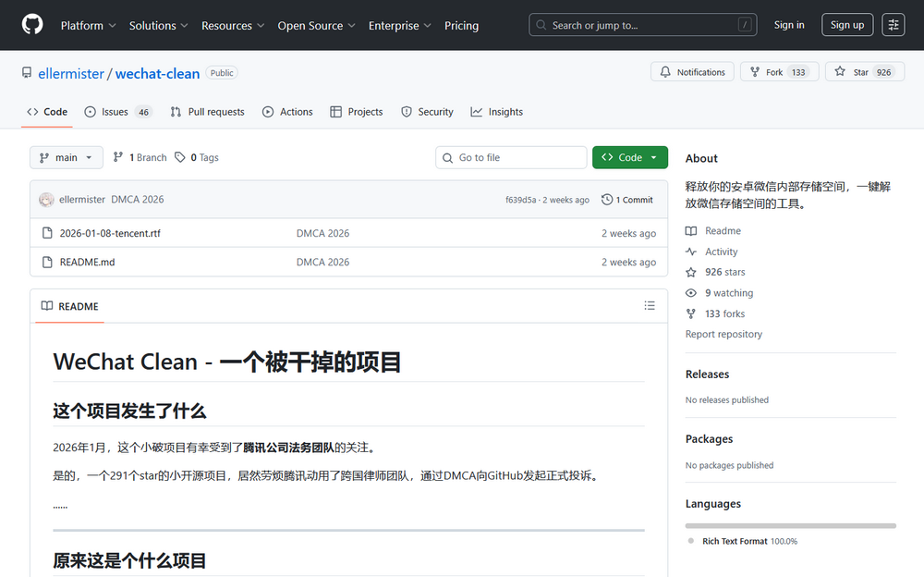Click the Rich Text Format language bar
924x577 pixels.
(x=790, y=524)
